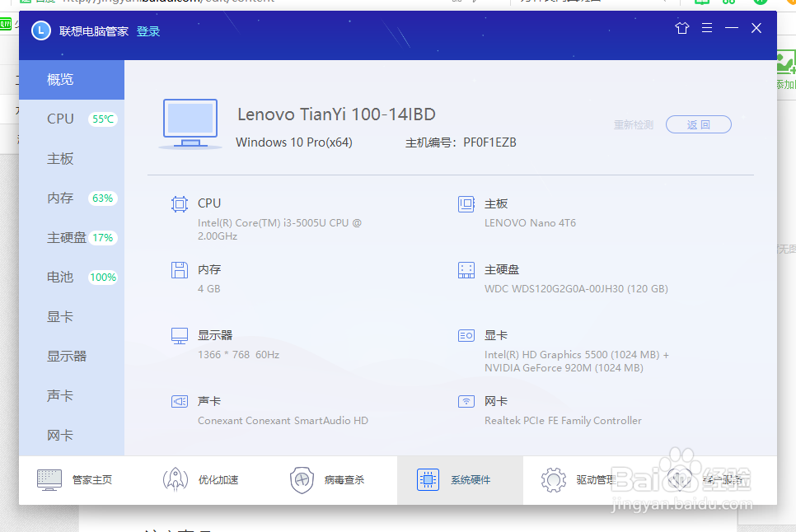Click the Lenovo TianYi 100-14IBD model name
796x532 pixels.
coord(336,114)
